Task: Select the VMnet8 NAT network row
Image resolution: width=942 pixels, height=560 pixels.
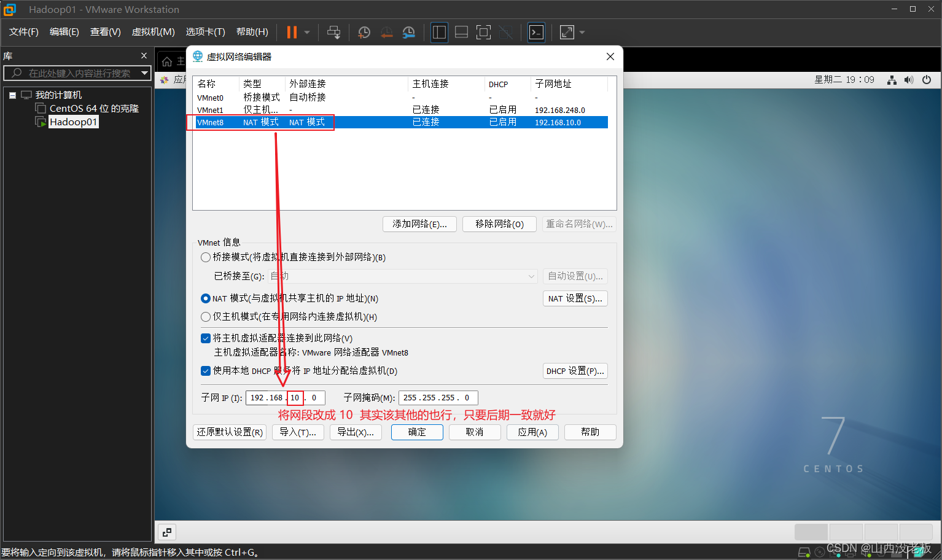Action: tap(400, 122)
